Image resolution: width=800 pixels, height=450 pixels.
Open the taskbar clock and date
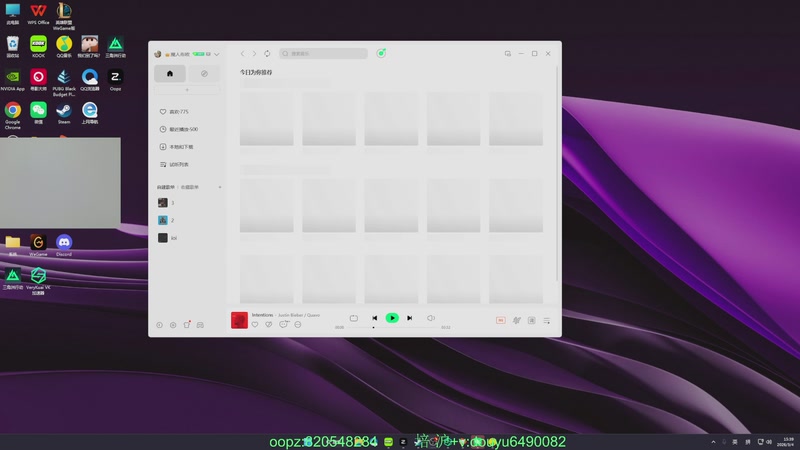pyautogui.click(x=788, y=442)
